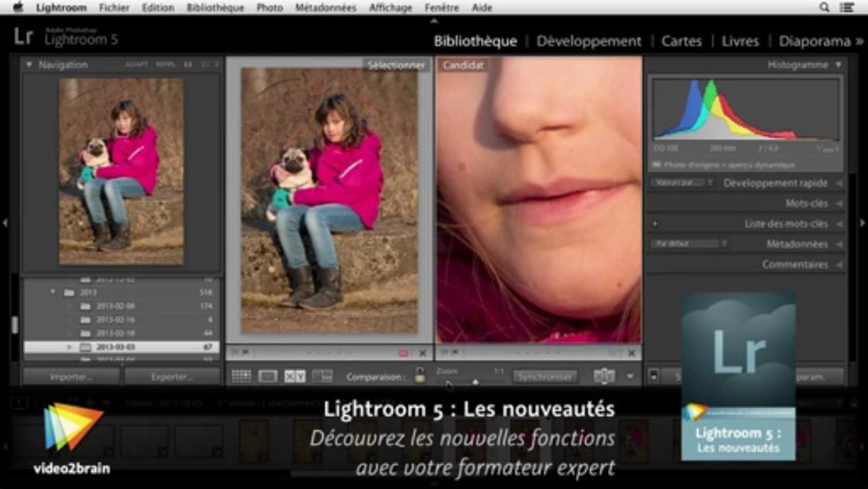Open the Affichage menu
Viewport: 868px width, 489px height.
click(x=390, y=7)
